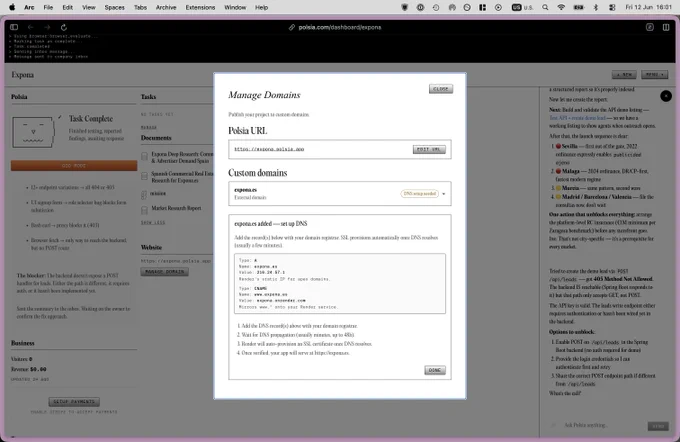Open the Menu dropdown in the Expona header
This screenshot has width=680, height=442.
tap(654, 75)
